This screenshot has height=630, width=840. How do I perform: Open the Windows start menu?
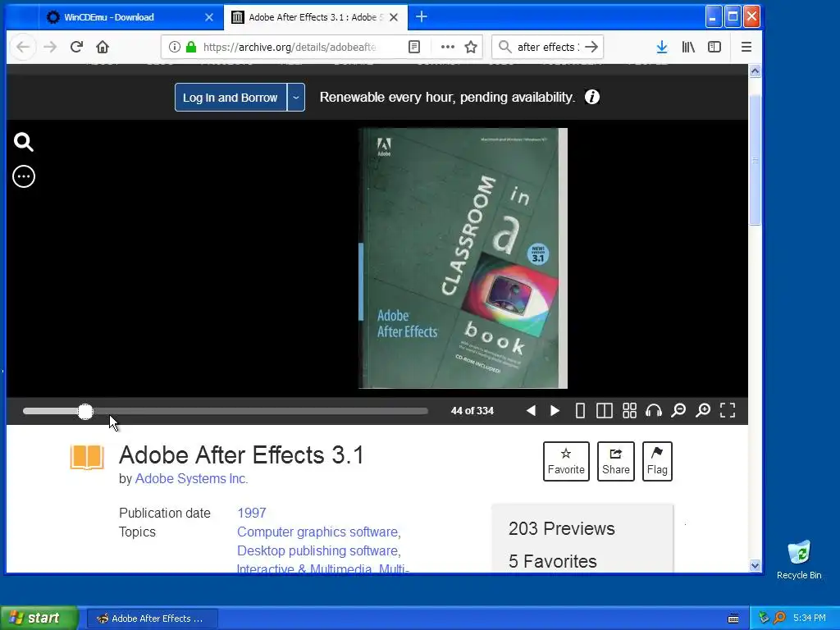coord(39,618)
